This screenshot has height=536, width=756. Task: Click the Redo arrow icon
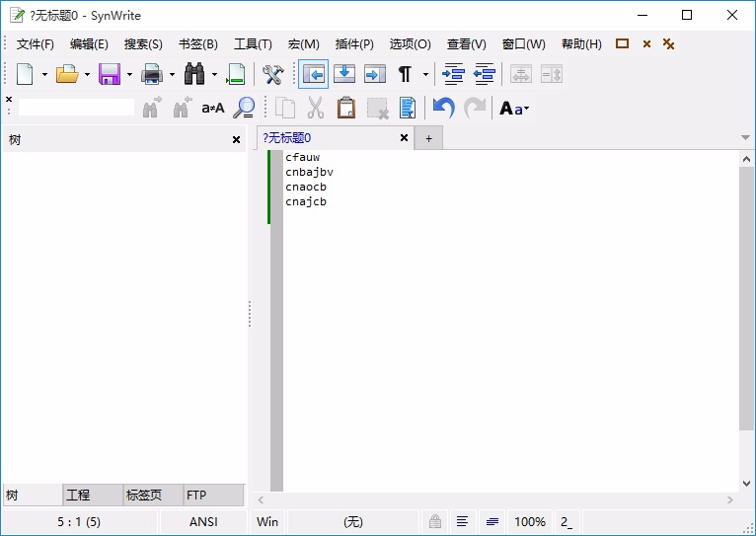pyautogui.click(x=475, y=108)
